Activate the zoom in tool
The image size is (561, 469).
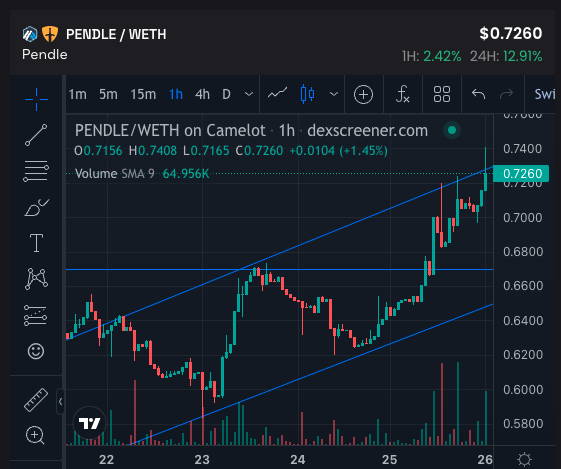click(35, 435)
